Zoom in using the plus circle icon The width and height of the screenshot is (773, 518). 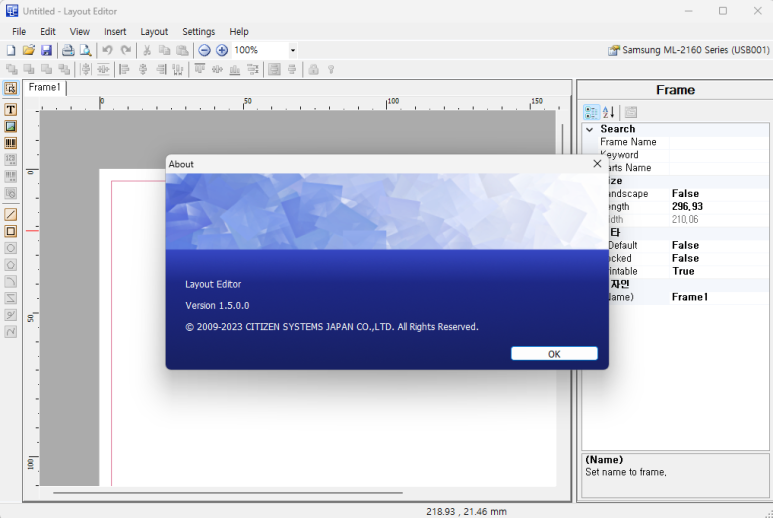222,50
